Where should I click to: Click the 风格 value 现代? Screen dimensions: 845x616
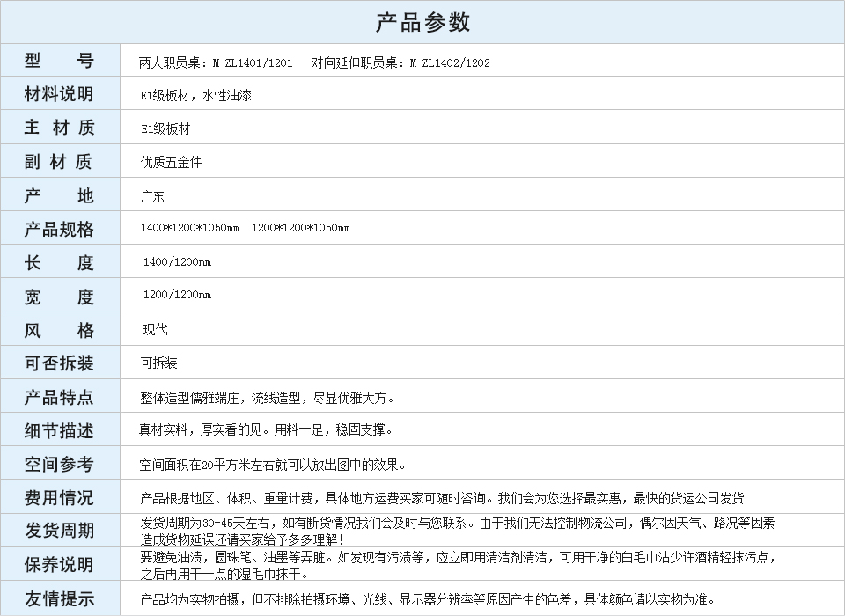click(155, 330)
